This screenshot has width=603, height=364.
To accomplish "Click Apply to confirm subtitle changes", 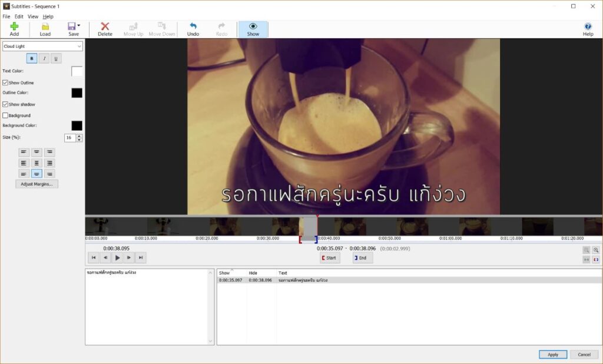I will coord(552,354).
